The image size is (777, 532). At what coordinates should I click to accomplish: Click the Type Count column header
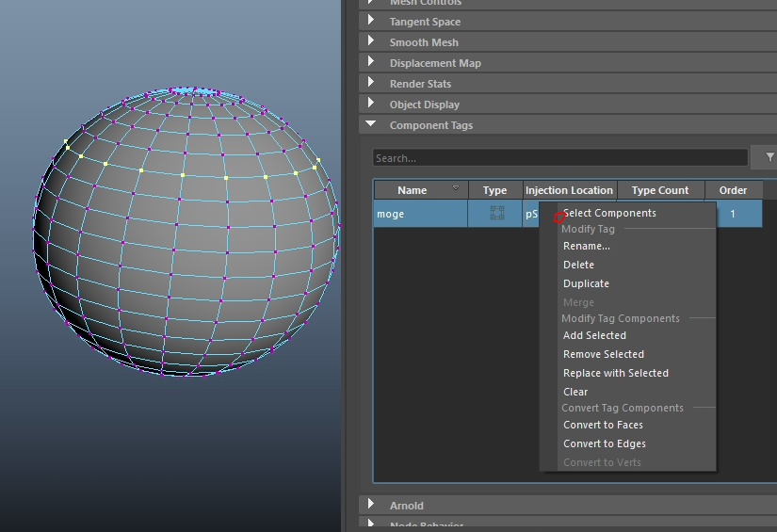[x=660, y=190]
